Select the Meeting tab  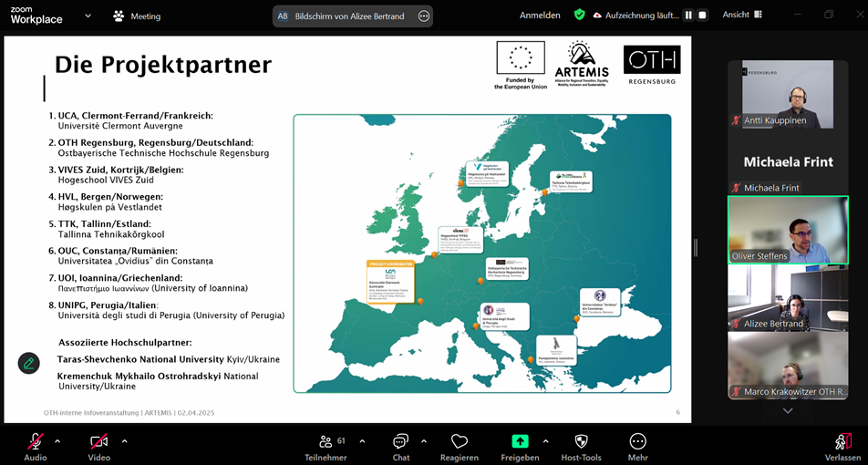tap(138, 16)
